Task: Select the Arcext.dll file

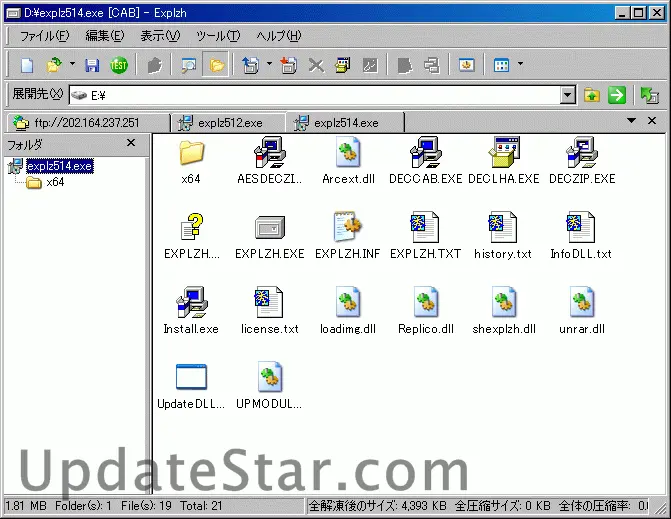Action: point(348,161)
